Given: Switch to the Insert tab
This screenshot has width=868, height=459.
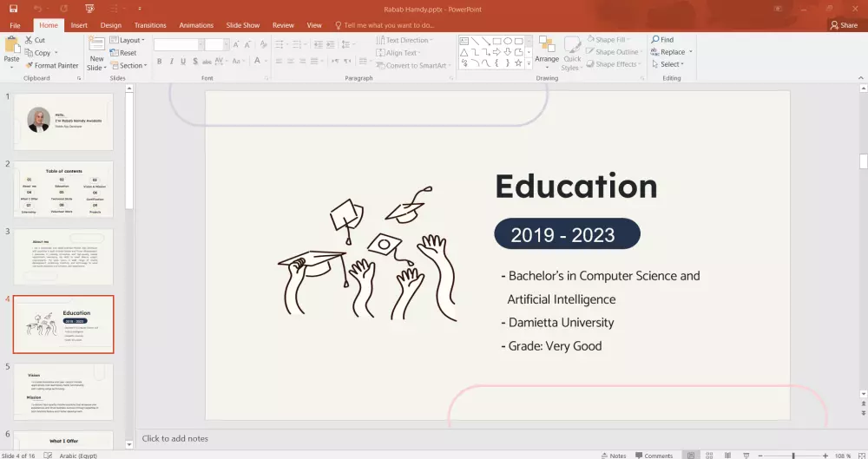Looking at the screenshot, I should click(79, 25).
